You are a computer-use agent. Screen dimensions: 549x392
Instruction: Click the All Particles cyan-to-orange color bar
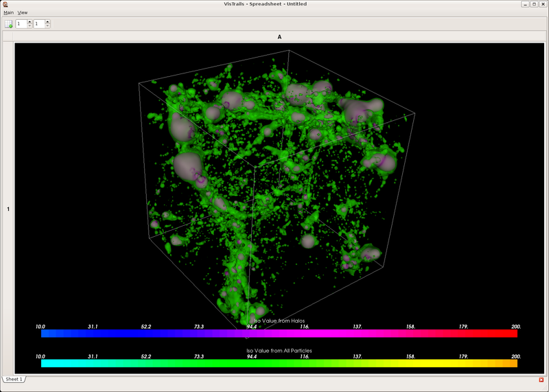coord(279,363)
